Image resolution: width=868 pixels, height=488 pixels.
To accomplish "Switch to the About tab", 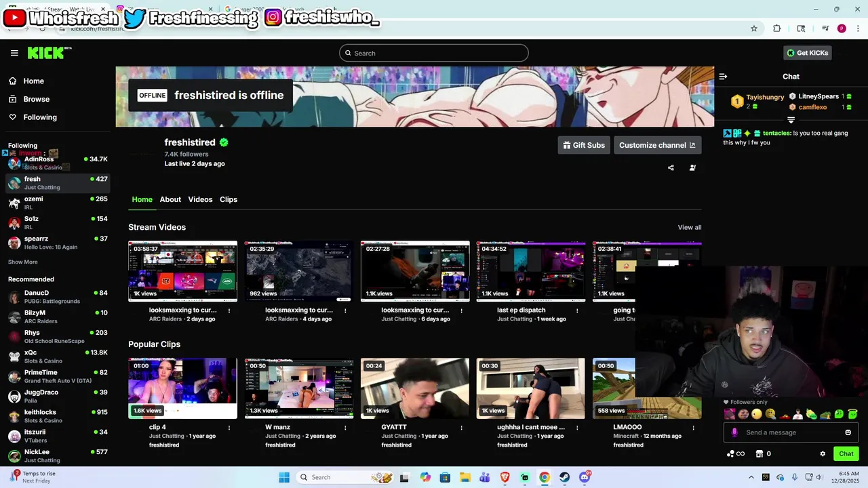I will click(x=170, y=199).
